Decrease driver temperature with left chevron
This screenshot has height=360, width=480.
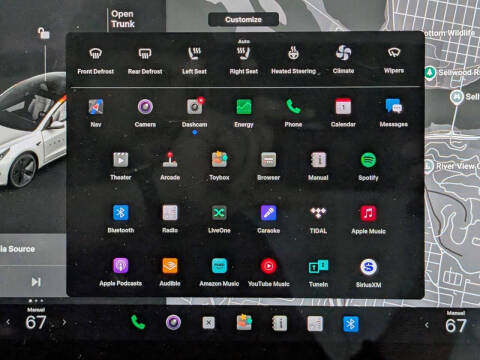[8, 322]
